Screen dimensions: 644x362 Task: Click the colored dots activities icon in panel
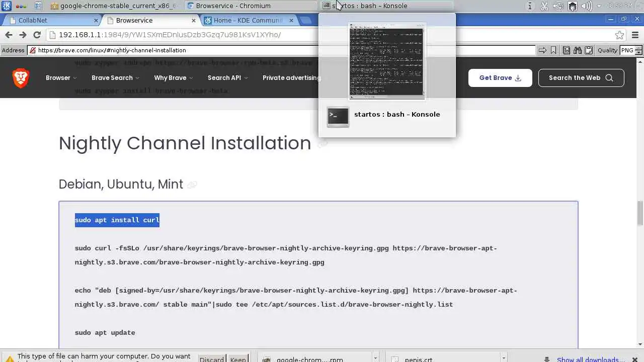pos(21,6)
